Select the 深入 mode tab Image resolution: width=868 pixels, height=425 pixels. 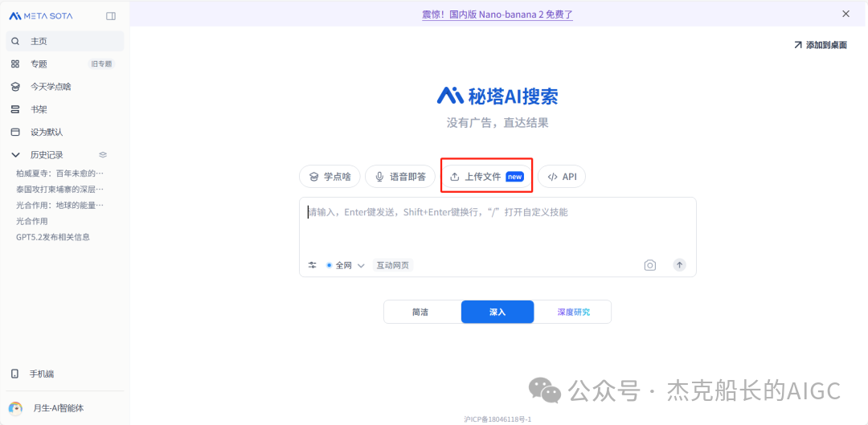[x=497, y=312]
